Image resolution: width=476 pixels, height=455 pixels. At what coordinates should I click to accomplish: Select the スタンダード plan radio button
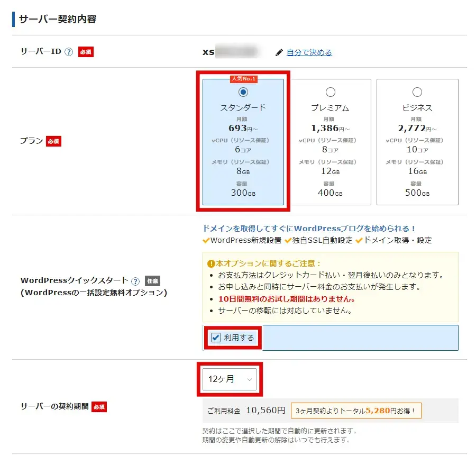243,92
